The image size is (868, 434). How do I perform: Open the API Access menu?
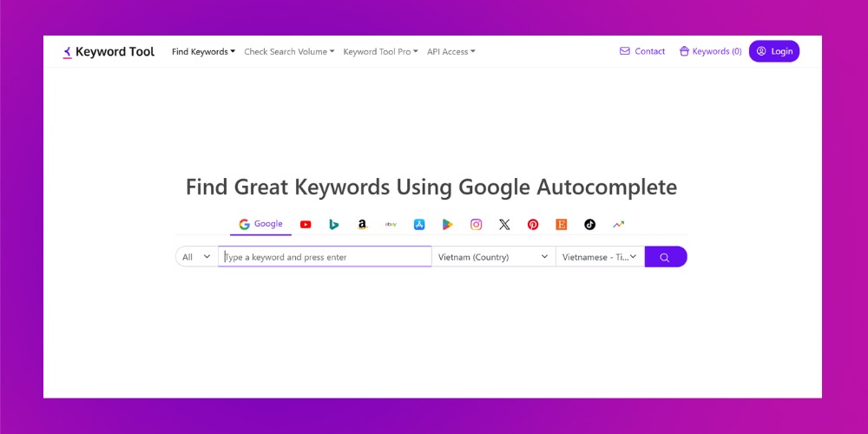pyautogui.click(x=450, y=51)
